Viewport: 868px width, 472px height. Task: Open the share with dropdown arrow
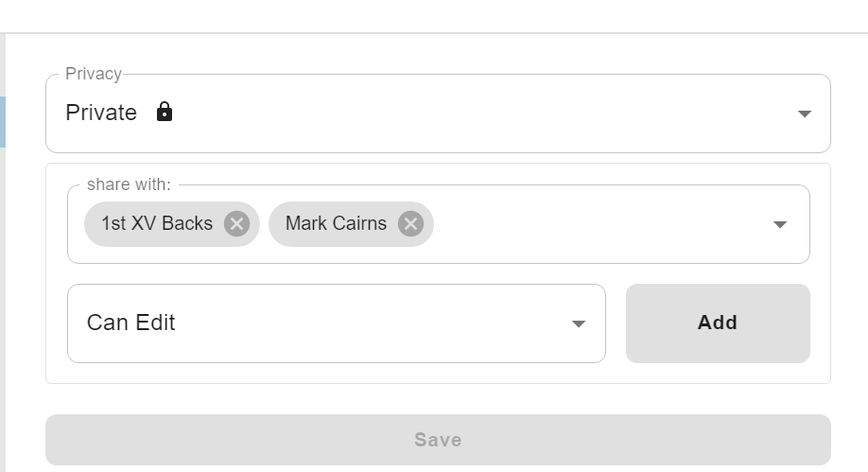780,224
